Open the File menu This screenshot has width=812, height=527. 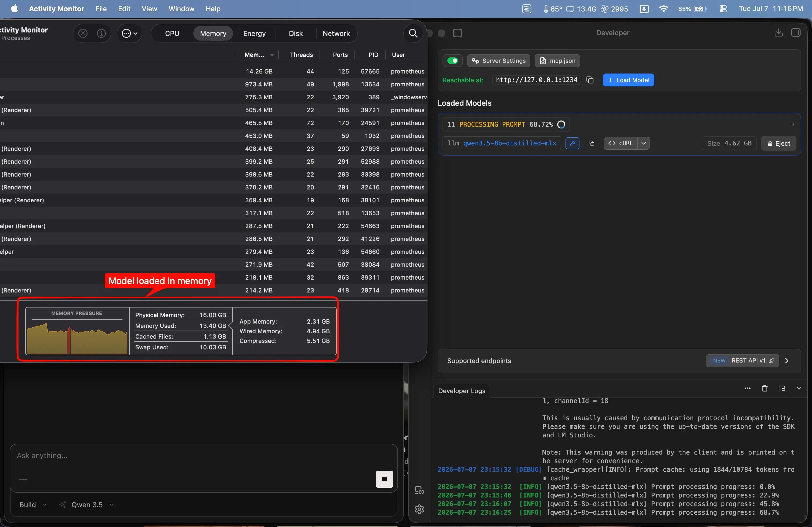(101, 9)
